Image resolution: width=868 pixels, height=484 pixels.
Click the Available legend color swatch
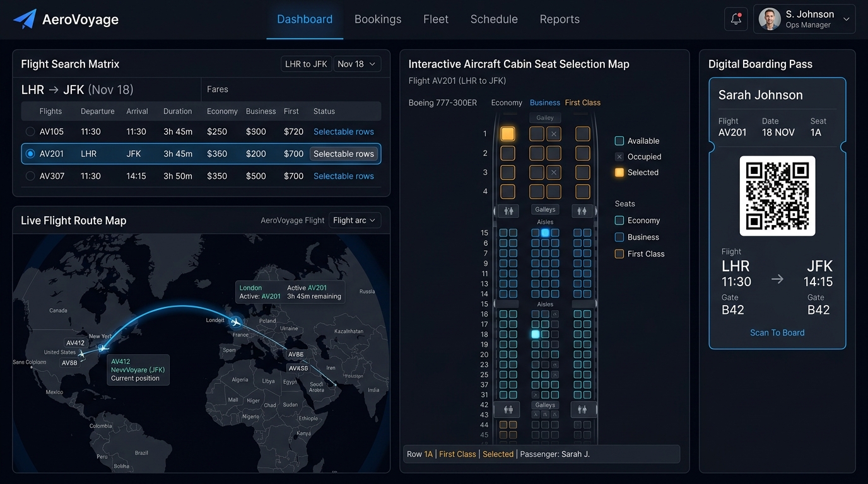tap(619, 141)
